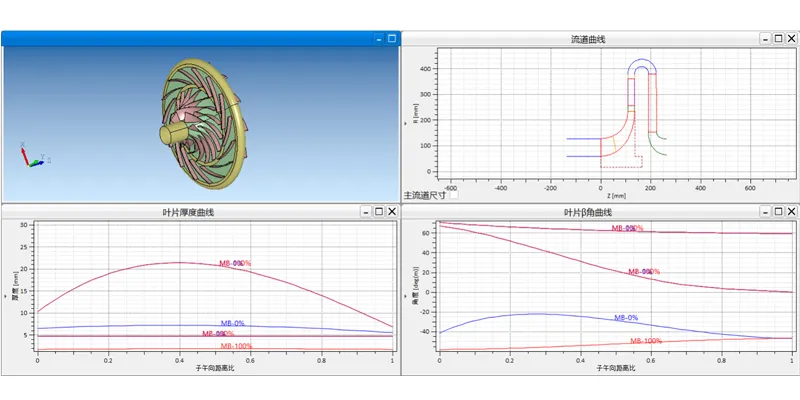Close the 流道曲线 panel

coord(791,39)
